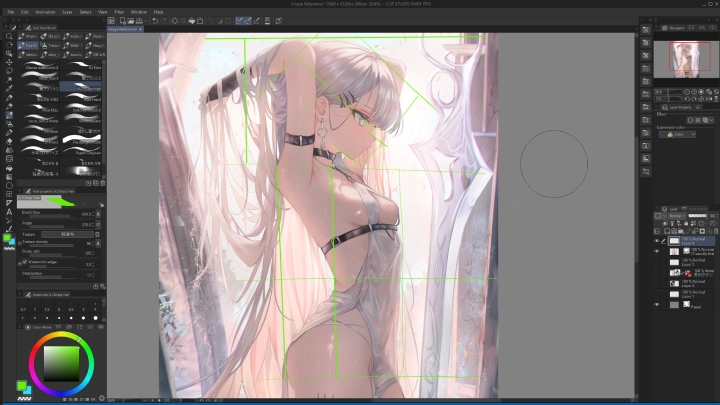Select brush size preset 2.5

pyautogui.click(x=71, y=307)
